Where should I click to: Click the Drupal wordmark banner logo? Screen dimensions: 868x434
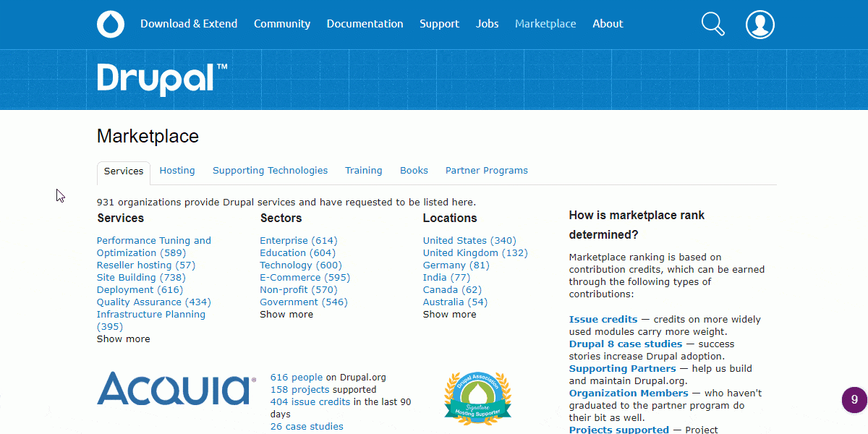(x=163, y=78)
